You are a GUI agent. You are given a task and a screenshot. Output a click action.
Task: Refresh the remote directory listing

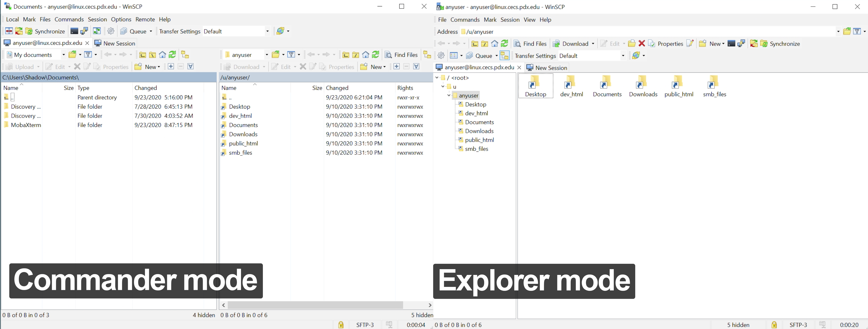pos(375,54)
